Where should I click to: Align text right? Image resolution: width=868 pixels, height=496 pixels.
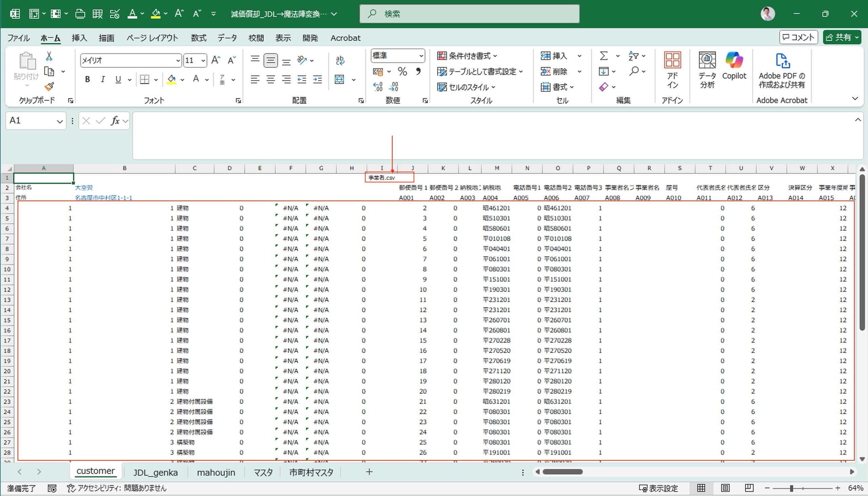pyautogui.click(x=287, y=80)
